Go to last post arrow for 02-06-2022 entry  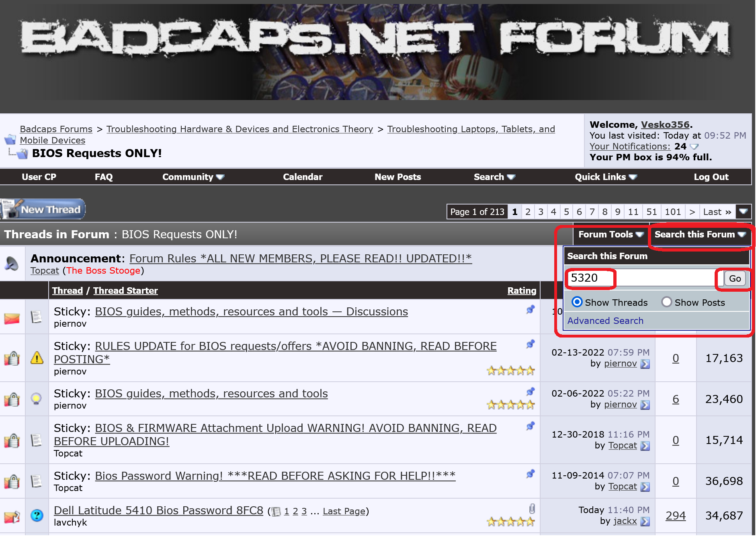coord(645,405)
